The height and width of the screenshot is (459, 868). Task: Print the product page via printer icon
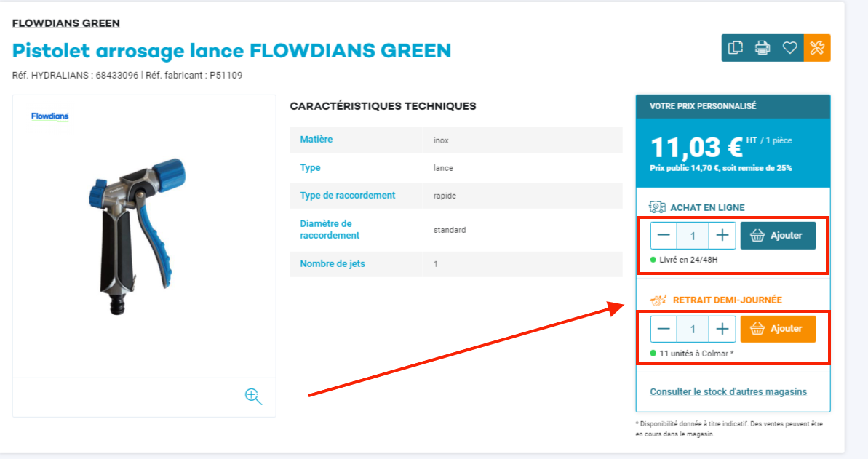[x=763, y=47]
